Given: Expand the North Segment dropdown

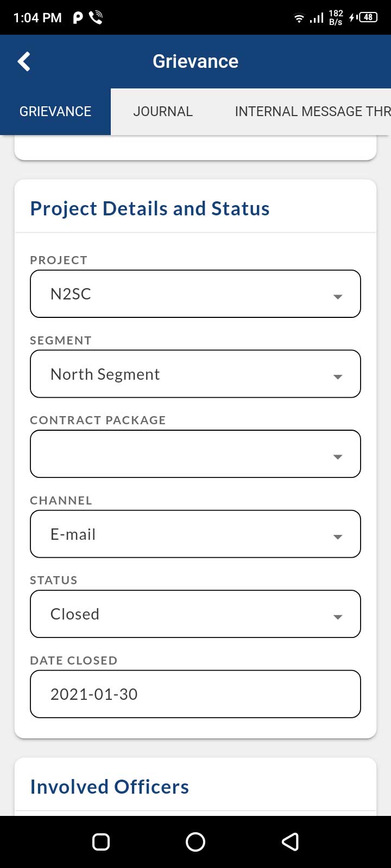Looking at the screenshot, I should tap(195, 374).
